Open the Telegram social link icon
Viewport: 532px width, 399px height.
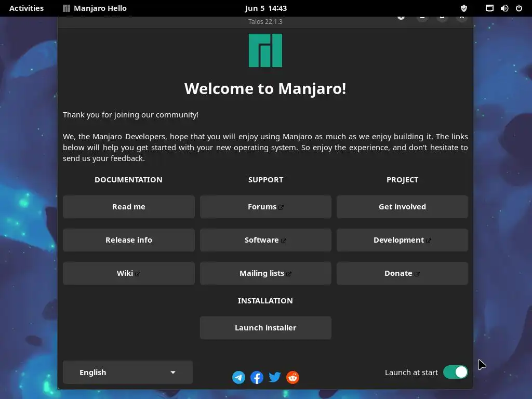coord(238,377)
